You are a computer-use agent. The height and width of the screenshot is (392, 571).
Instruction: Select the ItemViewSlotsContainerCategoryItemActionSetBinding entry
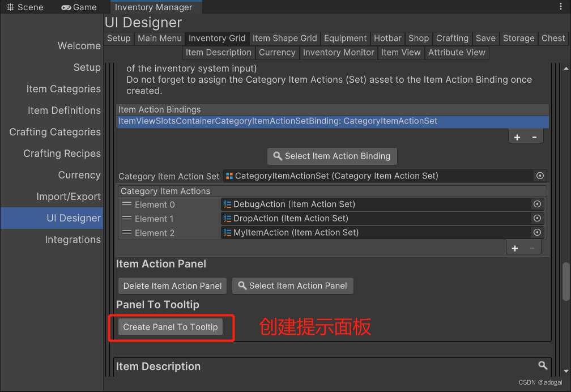tap(278, 121)
